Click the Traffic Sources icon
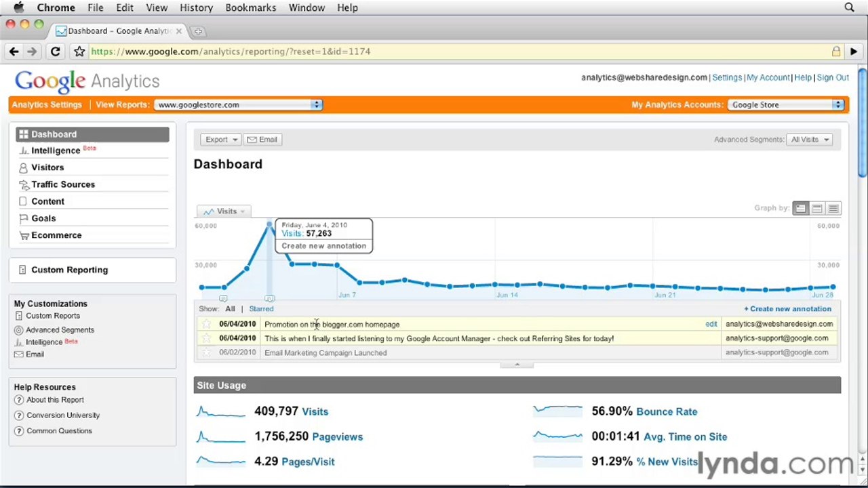Viewport: 868px width, 488px height. tap(24, 184)
